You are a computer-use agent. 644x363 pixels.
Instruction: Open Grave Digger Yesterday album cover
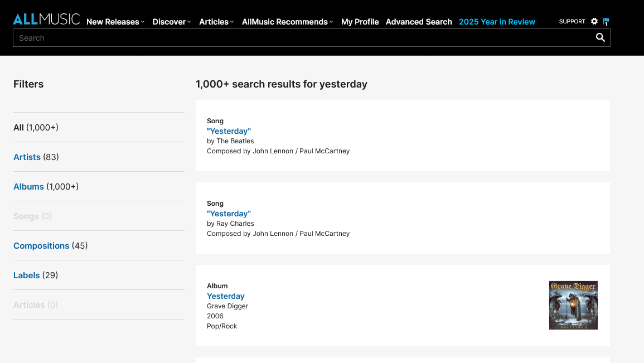coord(573,305)
